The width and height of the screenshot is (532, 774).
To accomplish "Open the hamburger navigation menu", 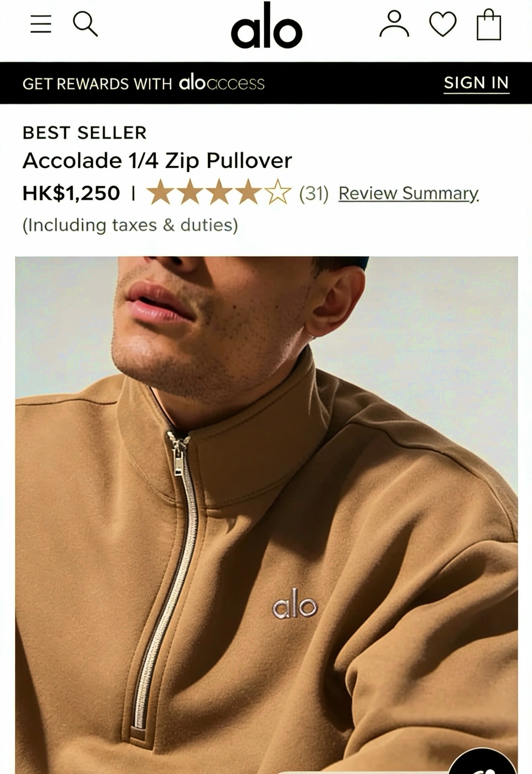I will point(41,24).
